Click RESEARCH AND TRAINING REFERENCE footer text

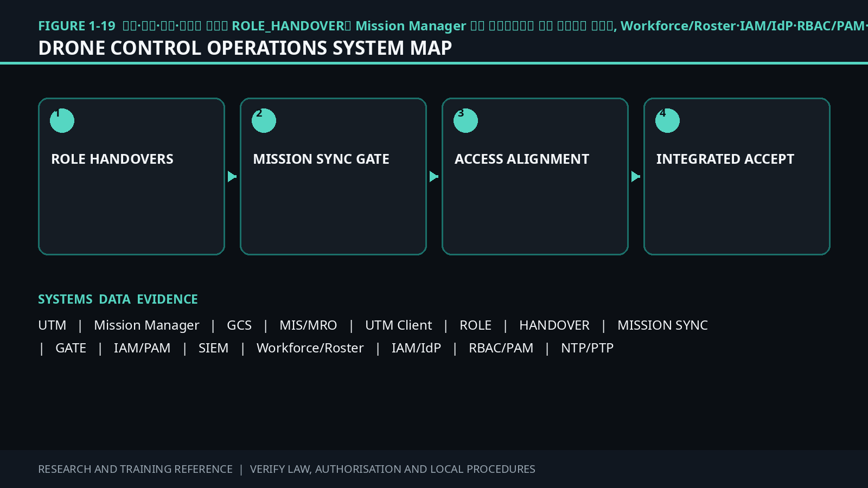[x=135, y=469]
